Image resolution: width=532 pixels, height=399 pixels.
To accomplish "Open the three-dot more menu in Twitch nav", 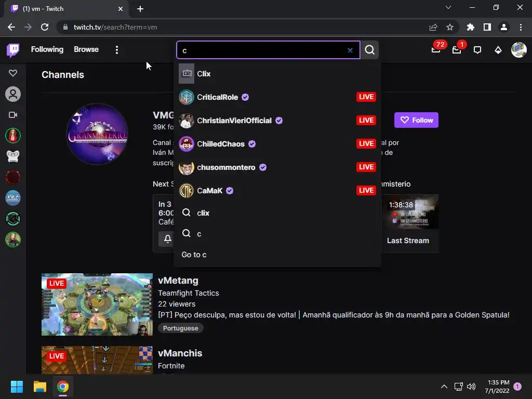I will [x=117, y=50].
